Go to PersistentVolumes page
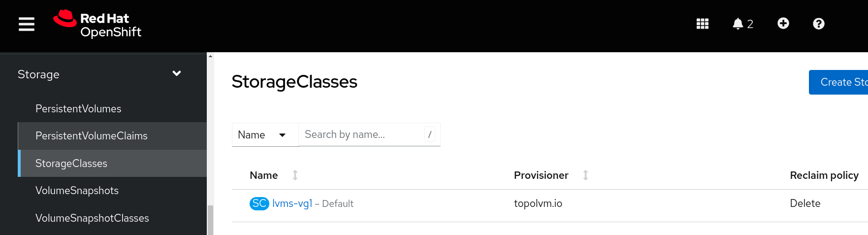 coord(78,109)
